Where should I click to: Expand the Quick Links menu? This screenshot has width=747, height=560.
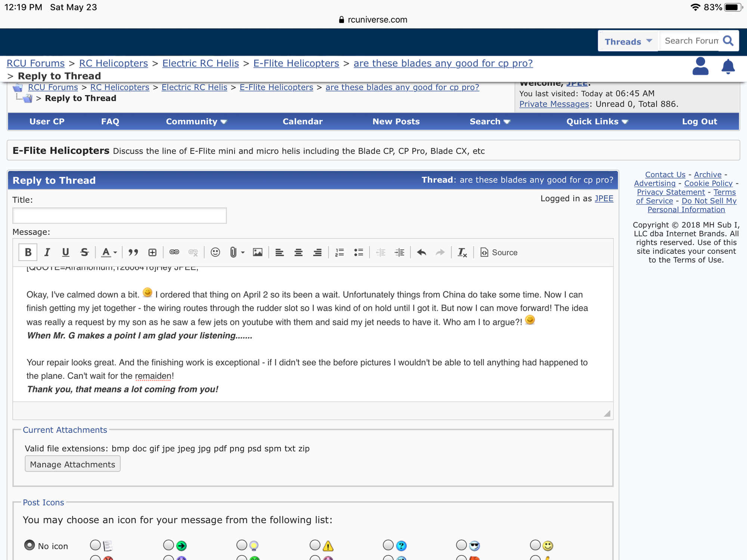(597, 122)
